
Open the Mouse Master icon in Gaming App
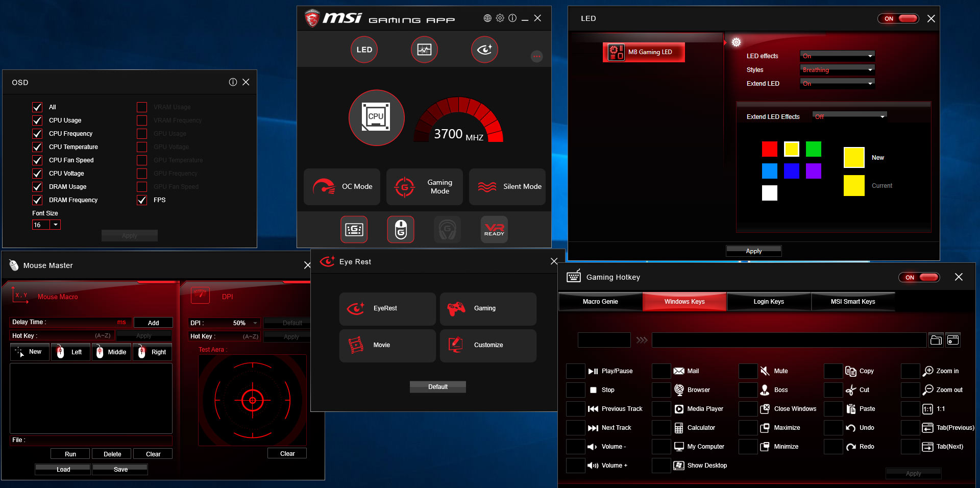401,229
